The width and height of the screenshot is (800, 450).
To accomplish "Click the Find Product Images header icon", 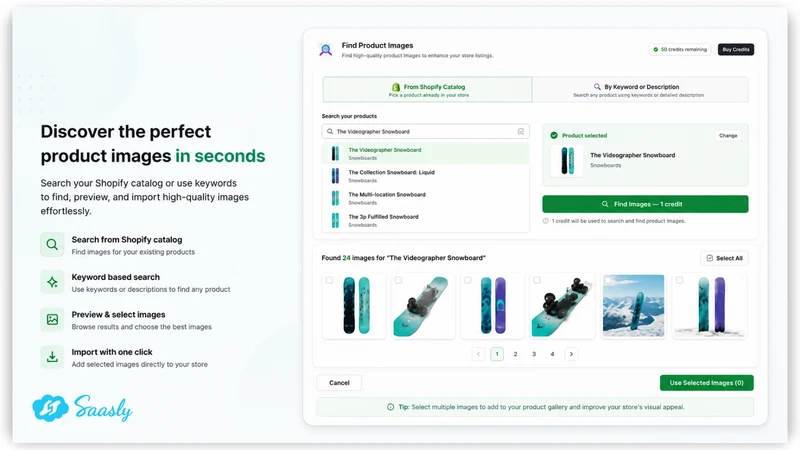I will (x=326, y=49).
